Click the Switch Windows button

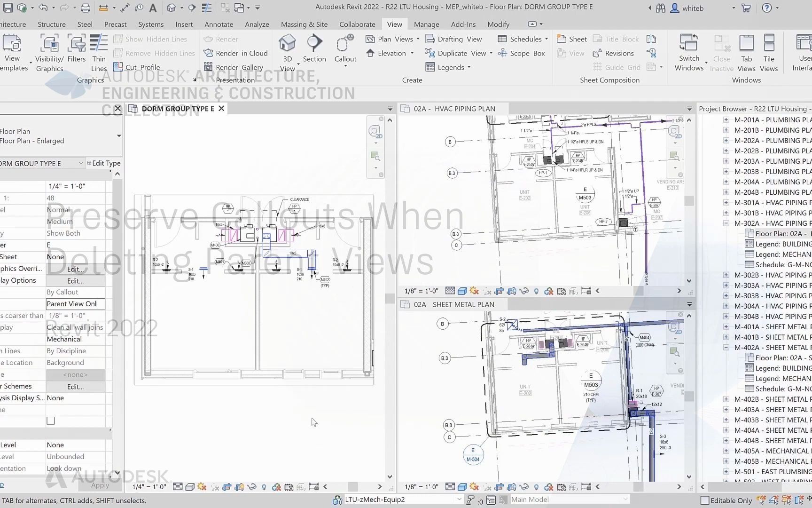tap(689, 53)
